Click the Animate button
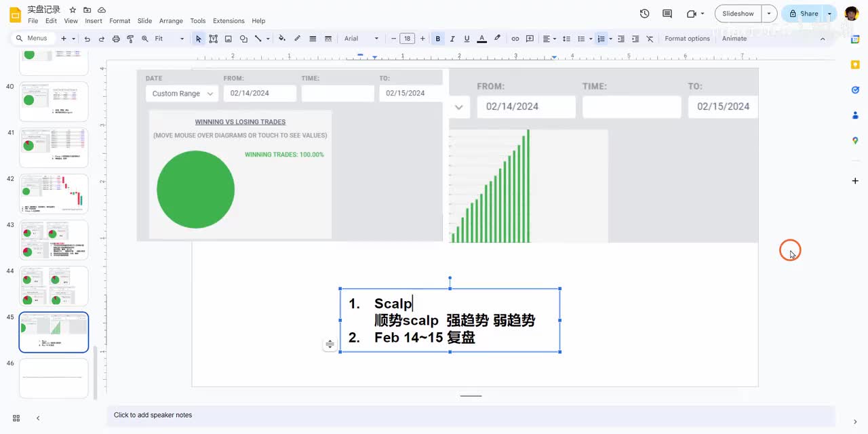 click(734, 39)
